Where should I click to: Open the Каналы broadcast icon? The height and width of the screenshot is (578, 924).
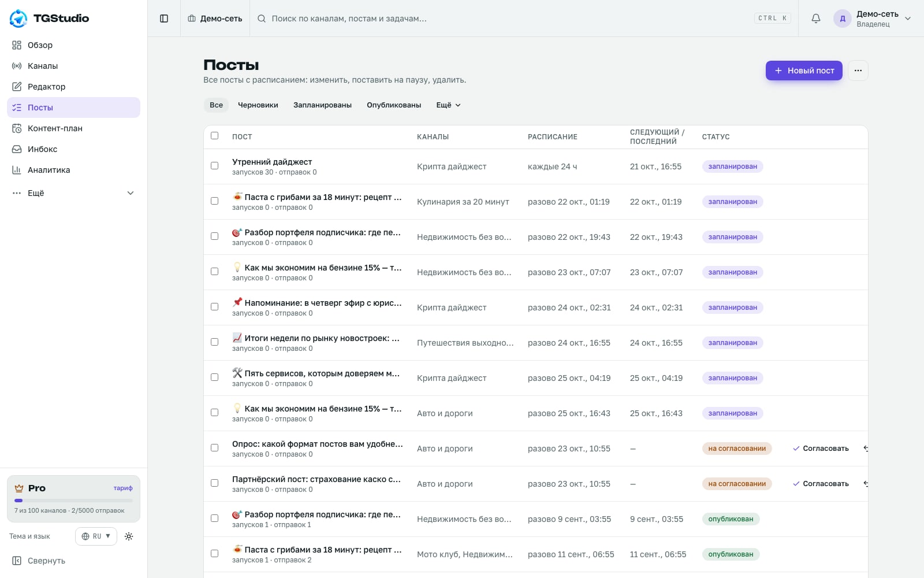tap(17, 66)
